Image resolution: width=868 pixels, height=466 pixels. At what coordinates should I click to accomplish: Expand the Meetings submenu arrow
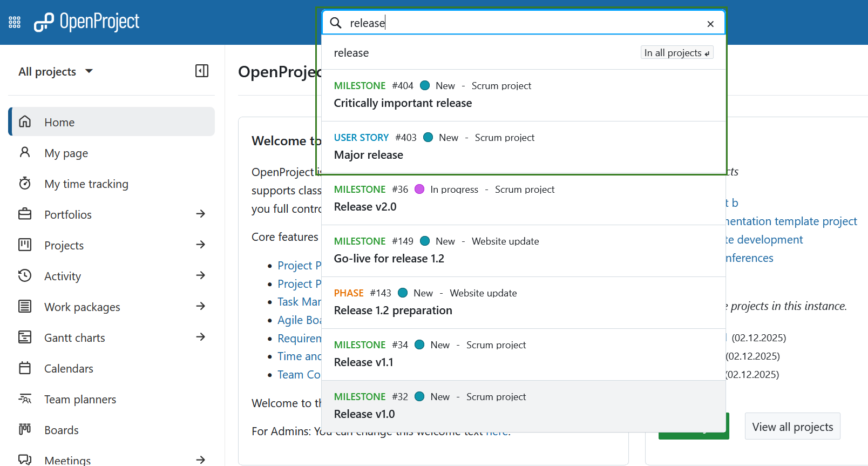point(201,460)
